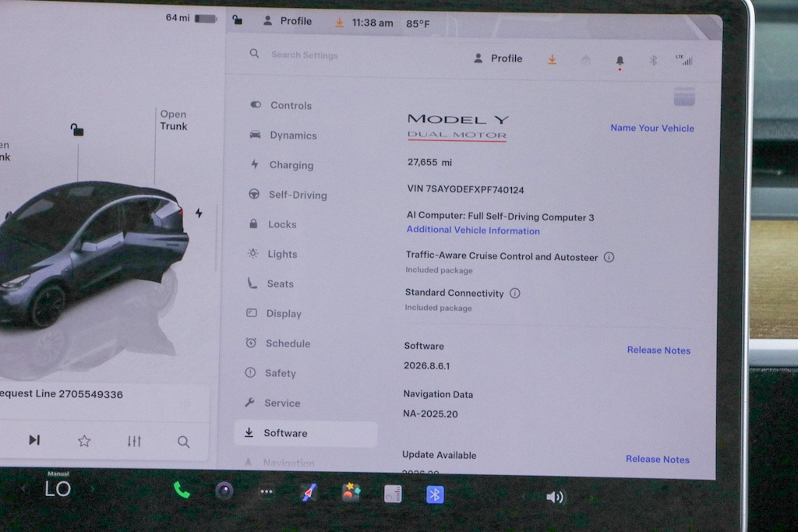798x532 pixels.
Task: Tap the Bluetooth icon in settings header
Action: tap(654, 61)
